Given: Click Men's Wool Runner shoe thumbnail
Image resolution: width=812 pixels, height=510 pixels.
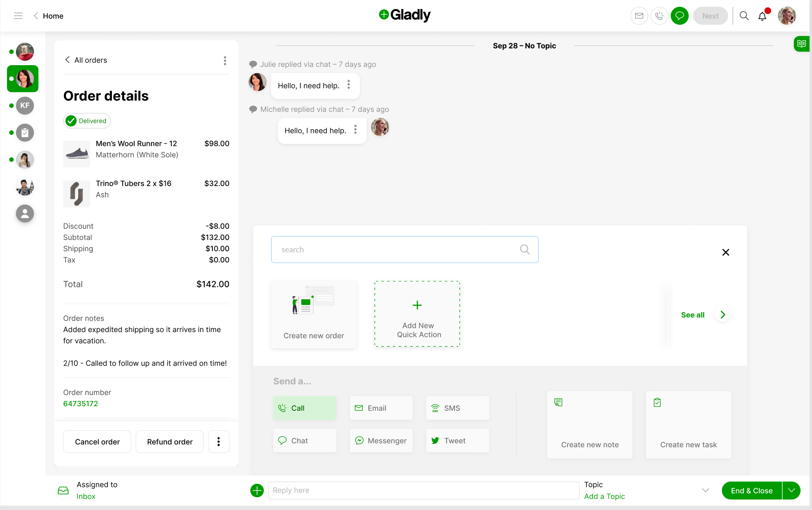Looking at the screenshot, I should (77, 154).
